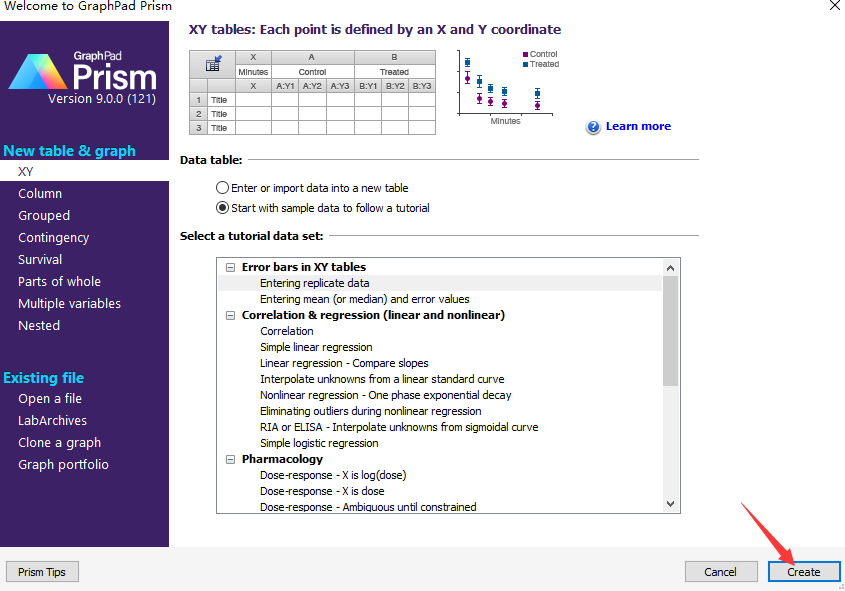Collapse the Pharmacology group
The width and height of the screenshot is (845, 591).
click(x=231, y=459)
